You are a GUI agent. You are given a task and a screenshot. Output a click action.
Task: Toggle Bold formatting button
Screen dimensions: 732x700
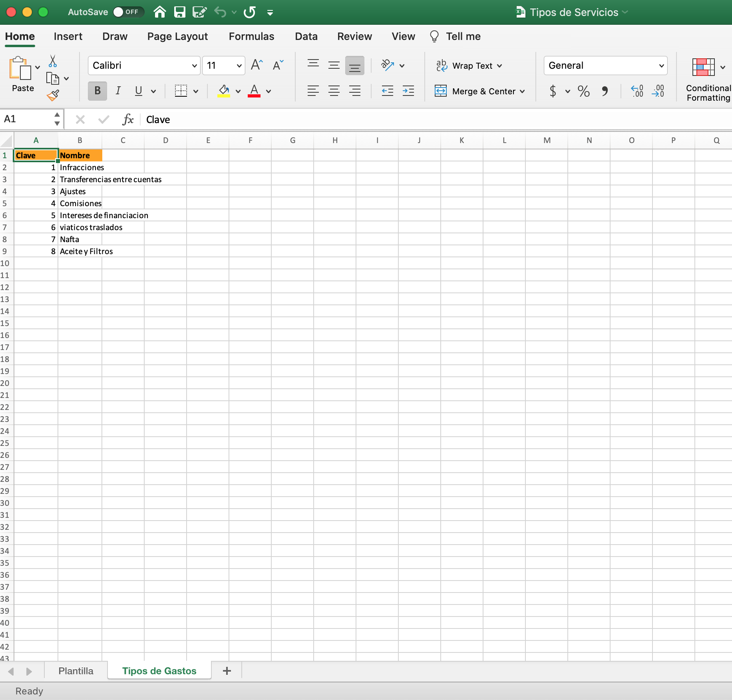(x=97, y=91)
